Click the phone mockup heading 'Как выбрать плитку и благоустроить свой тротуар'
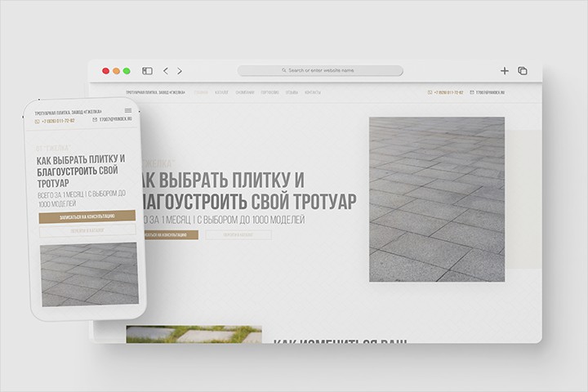 81,171
